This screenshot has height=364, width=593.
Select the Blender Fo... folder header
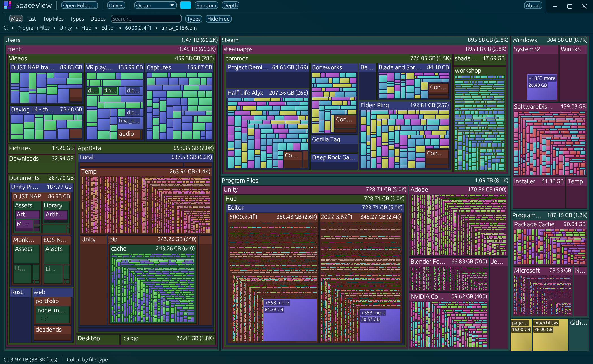(449, 261)
